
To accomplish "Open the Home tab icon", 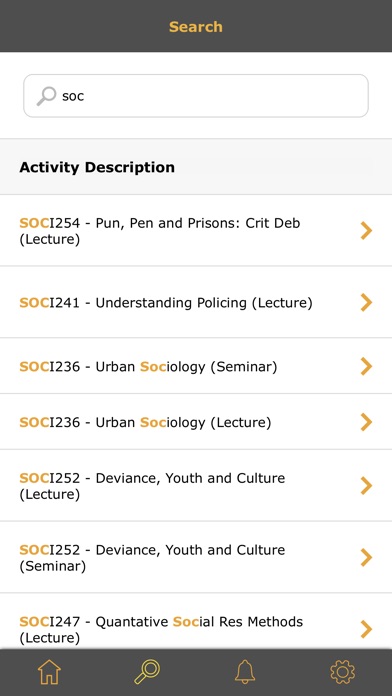I will click(49, 672).
